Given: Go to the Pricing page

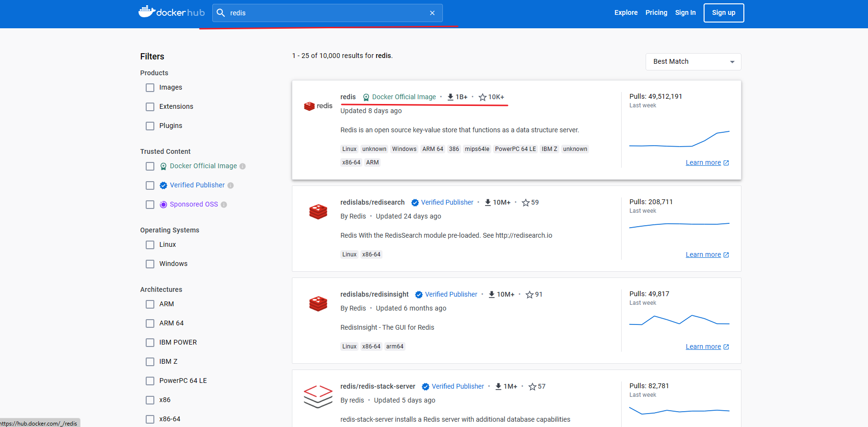Looking at the screenshot, I should click(x=656, y=13).
